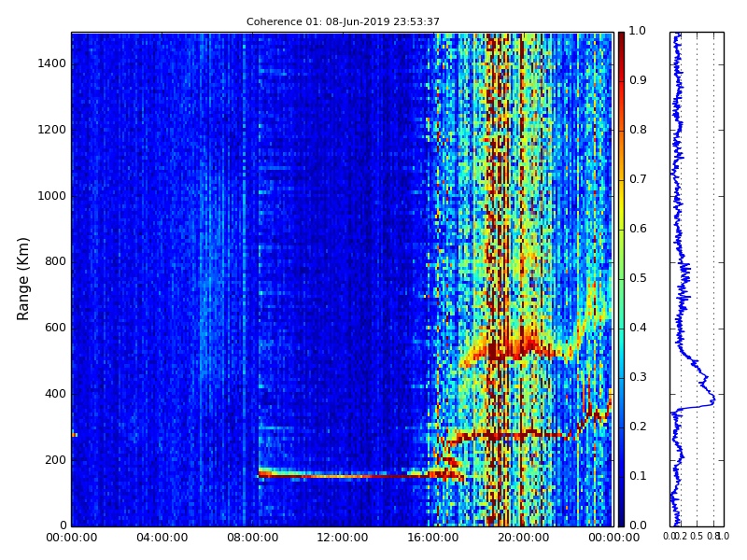Click the 1200 range tick label
This screenshot has height=560, width=747.
[52, 130]
